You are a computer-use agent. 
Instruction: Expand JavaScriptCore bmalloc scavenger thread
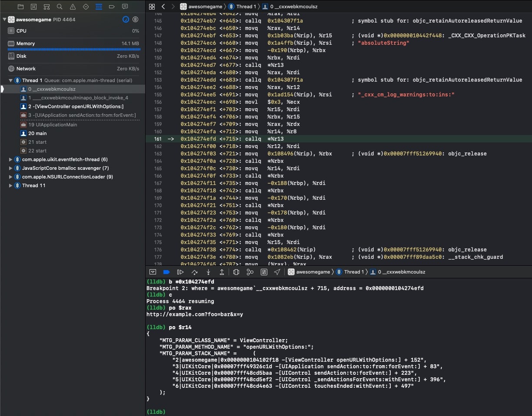coord(10,168)
